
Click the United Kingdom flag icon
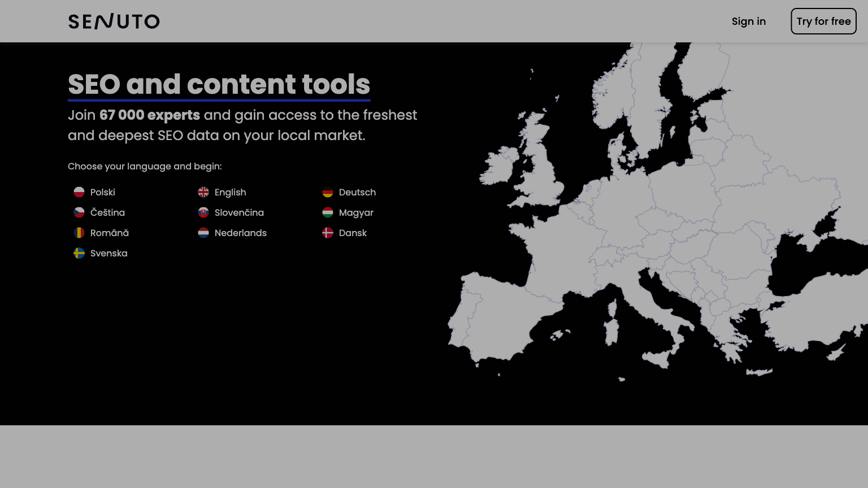[203, 192]
